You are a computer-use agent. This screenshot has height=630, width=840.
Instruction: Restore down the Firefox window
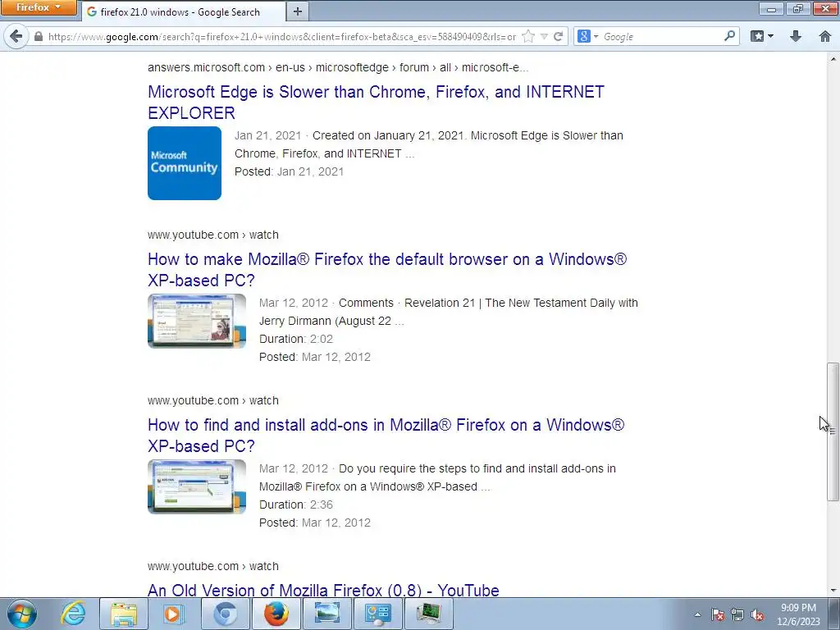(798, 8)
